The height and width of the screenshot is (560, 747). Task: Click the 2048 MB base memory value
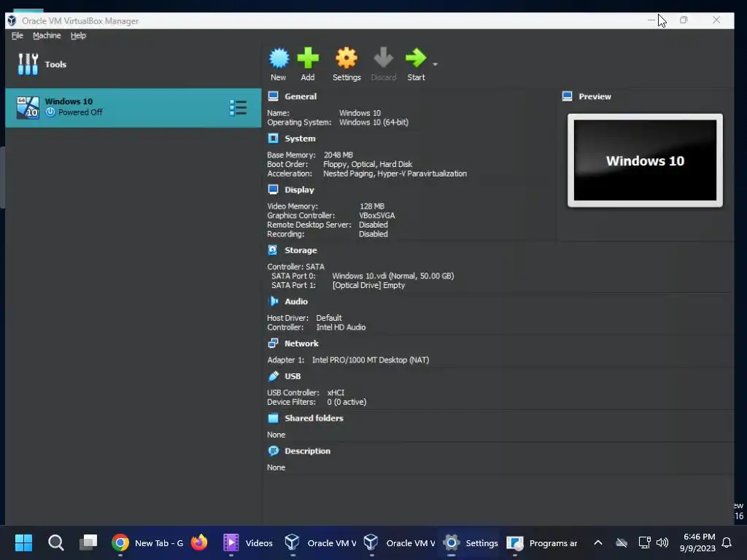point(338,155)
